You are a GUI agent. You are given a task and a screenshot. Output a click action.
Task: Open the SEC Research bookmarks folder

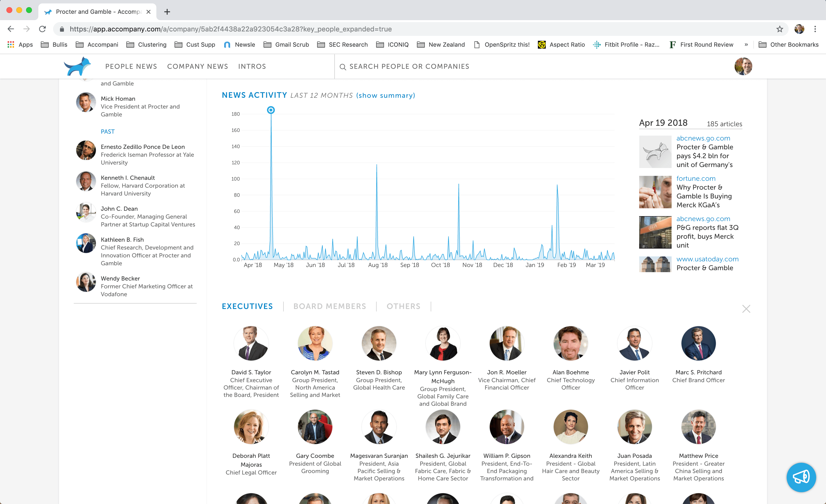[x=342, y=44]
